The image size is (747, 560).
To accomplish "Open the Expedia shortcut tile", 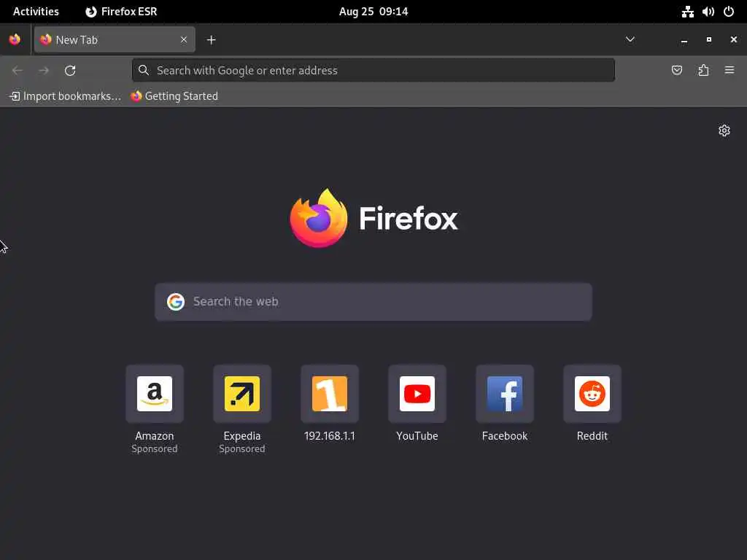I will tap(242, 394).
